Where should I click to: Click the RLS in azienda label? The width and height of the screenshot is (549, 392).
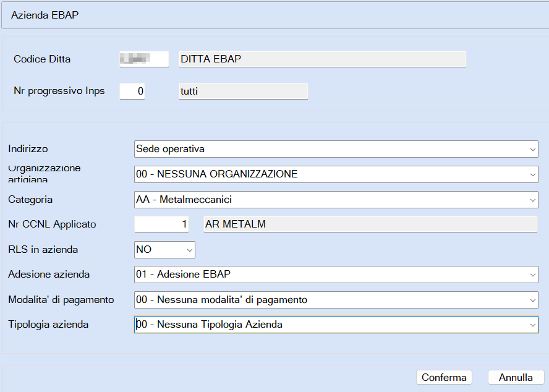43,249
